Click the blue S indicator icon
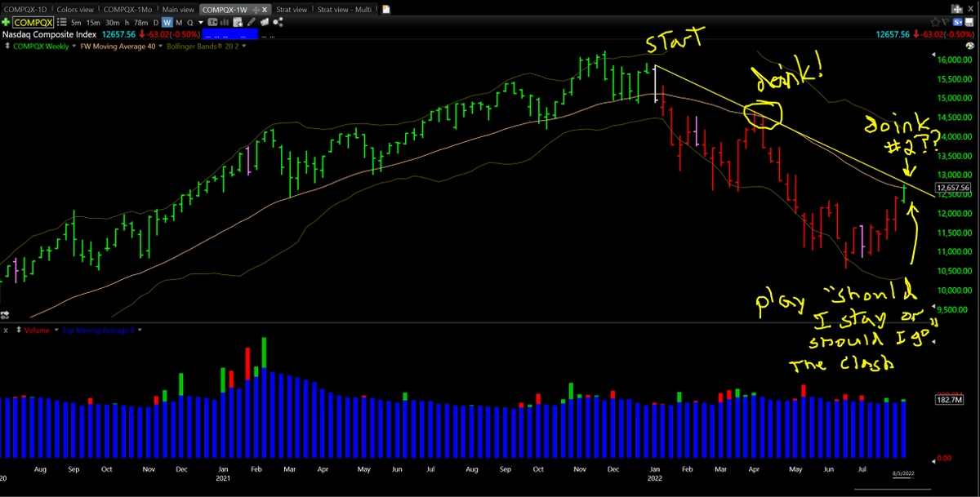The height and width of the screenshot is (497, 980). (x=957, y=22)
